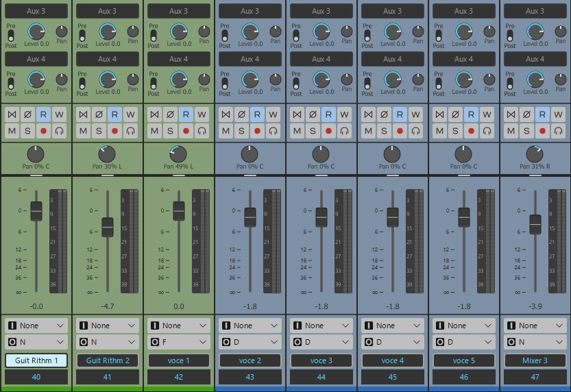The width and height of the screenshot is (571, 392).
Task: Arm the voce 1 track for recording
Action: [x=186, y=130]
